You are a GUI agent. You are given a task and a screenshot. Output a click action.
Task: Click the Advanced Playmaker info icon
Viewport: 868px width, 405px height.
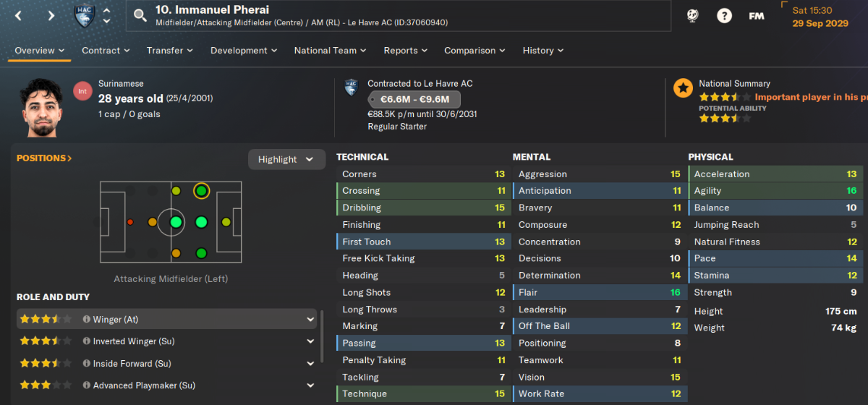[87, 385]
